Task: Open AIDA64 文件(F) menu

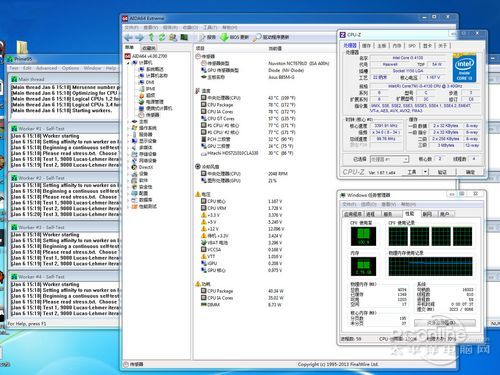Action: coord(132,27)
